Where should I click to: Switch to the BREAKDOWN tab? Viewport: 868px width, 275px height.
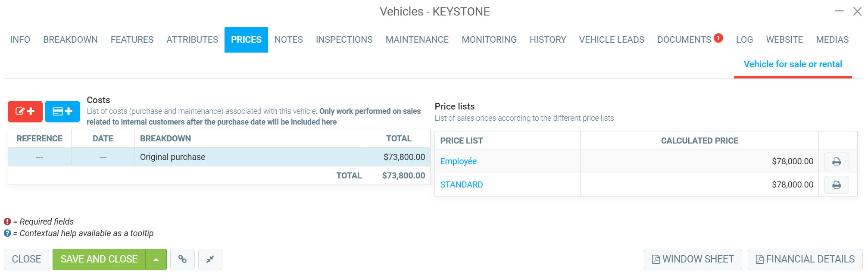point(70,40)
